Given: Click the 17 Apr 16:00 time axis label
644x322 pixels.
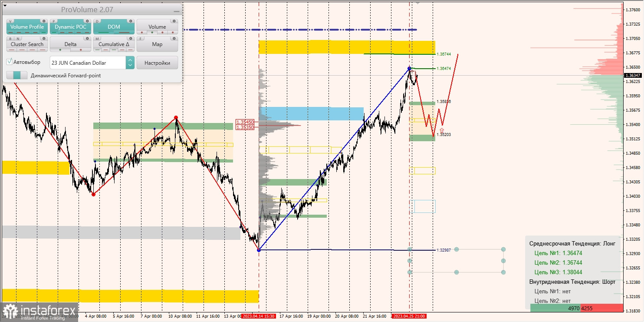Looking at the screenshot, I should click(x=291, y=316).
